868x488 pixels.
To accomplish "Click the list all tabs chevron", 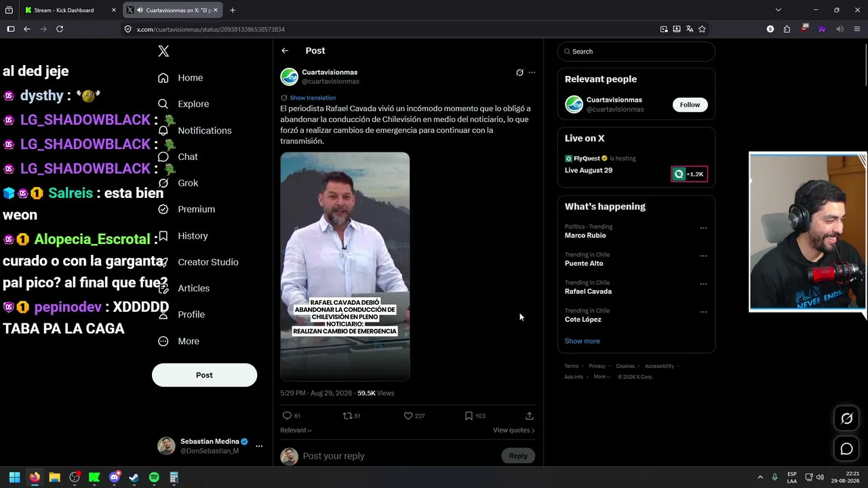I will click(x=778, y=10).
